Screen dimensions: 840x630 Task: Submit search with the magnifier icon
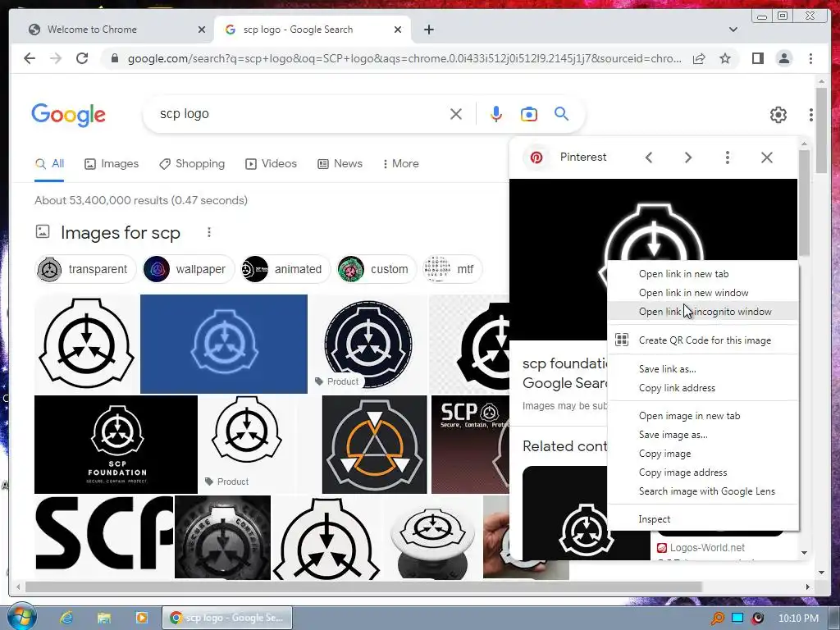click(x=561, y=113)
